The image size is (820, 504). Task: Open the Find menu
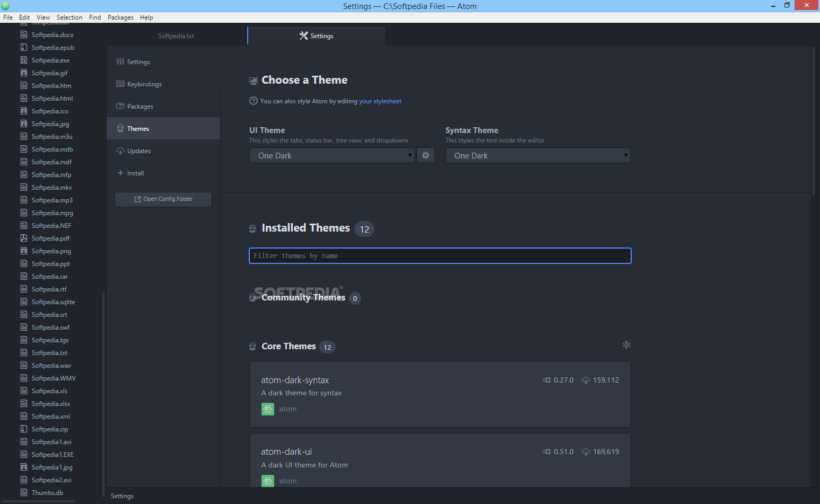(95, 17)
